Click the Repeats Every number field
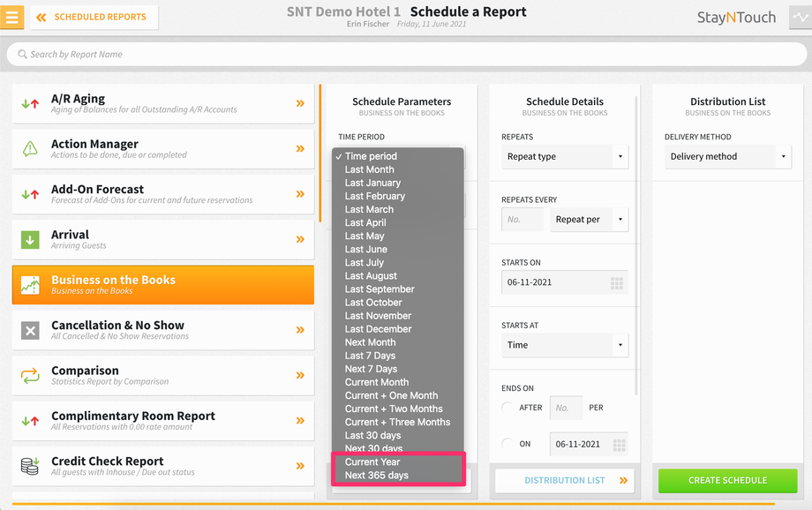812x510 pixels. click(523, 220)
